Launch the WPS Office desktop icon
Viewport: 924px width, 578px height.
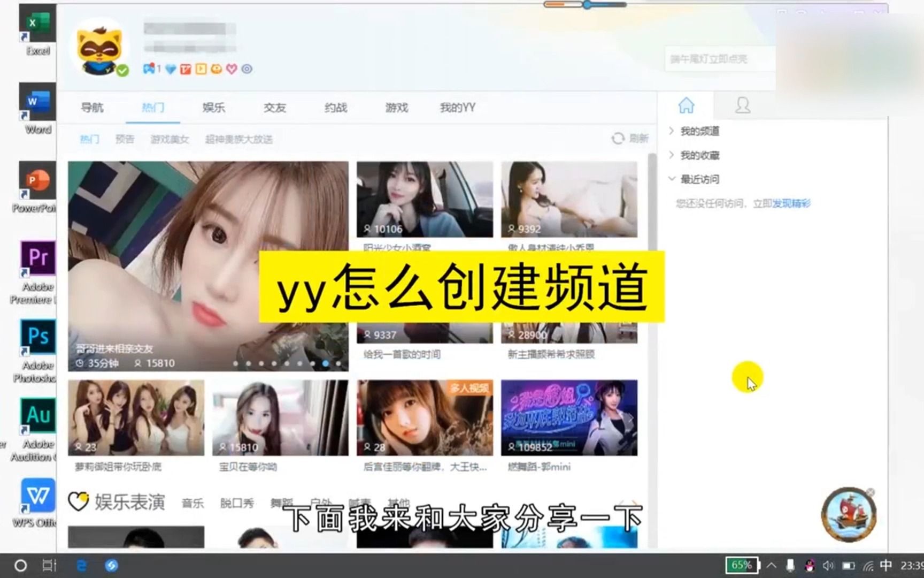(x=36, y=503)
